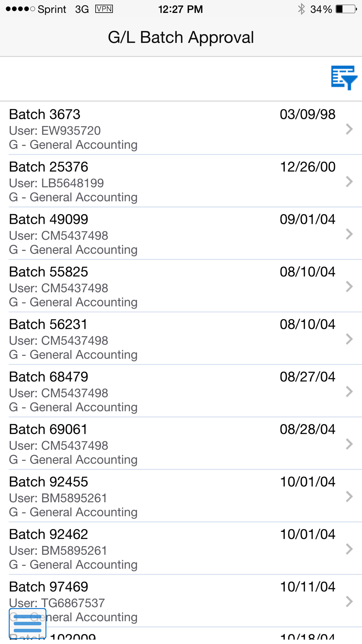Tap the battery indicator icon

point(346,9)
